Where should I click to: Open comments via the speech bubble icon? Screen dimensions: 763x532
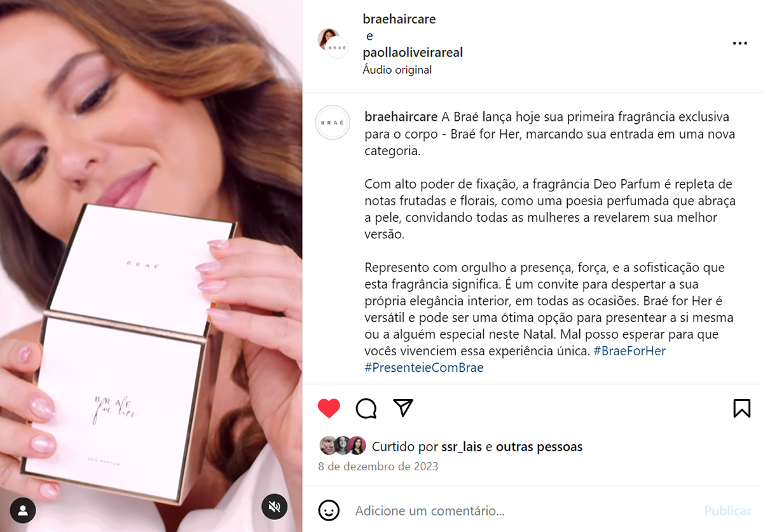[366, 408]
